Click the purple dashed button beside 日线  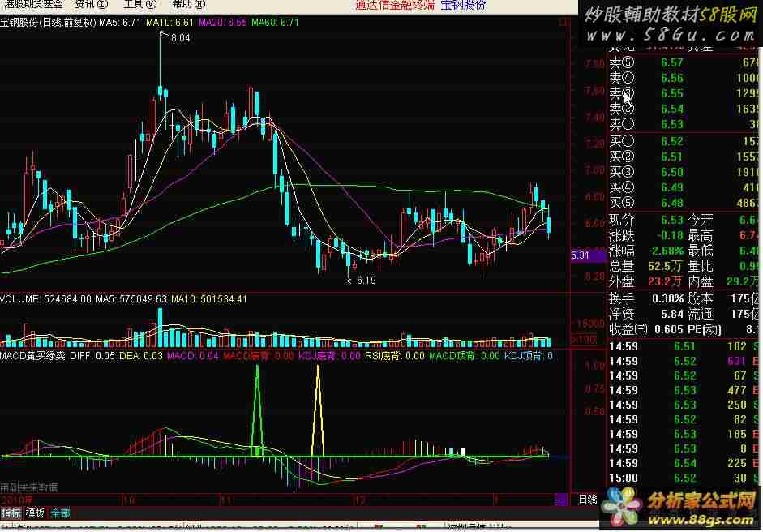(x=560, y=500)
